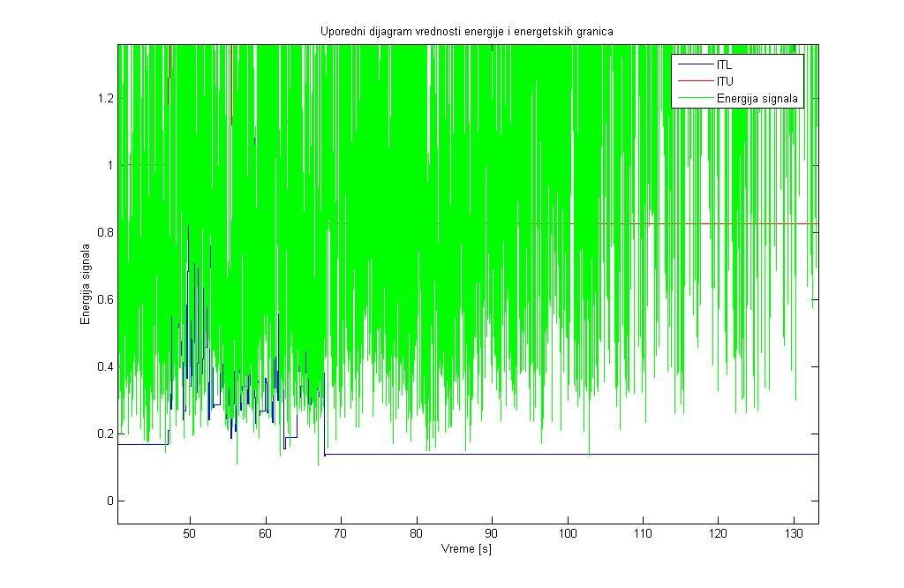The image size is (904, 588).
Task: Click the x-axis tick label 50
Action: [190, 534]
